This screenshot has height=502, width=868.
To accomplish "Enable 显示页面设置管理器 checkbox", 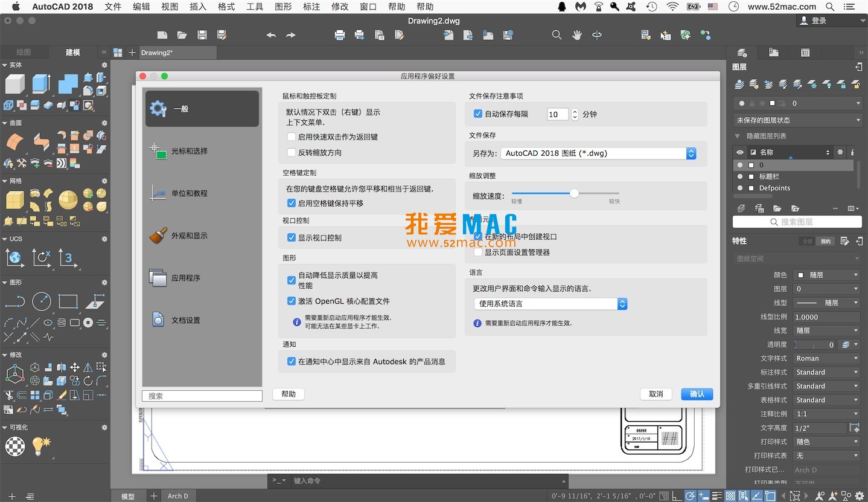I will click(478, 253).
